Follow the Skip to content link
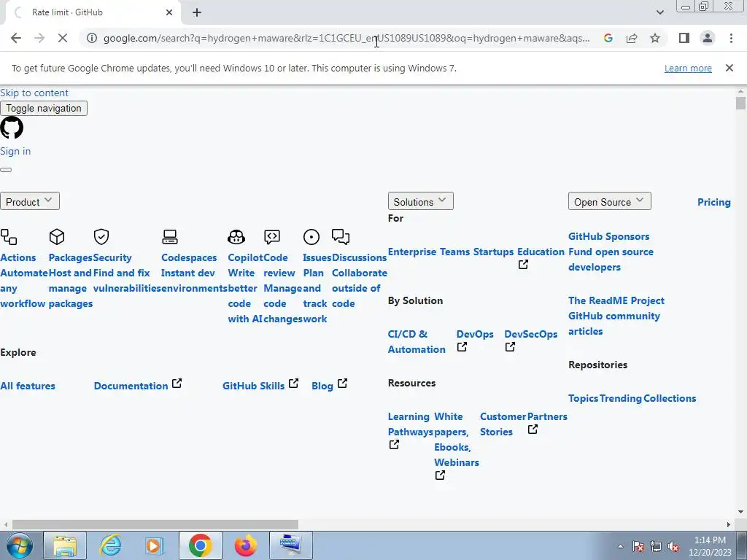The height and width of the screenshot is (560, 747). click(x=34, y=93)
